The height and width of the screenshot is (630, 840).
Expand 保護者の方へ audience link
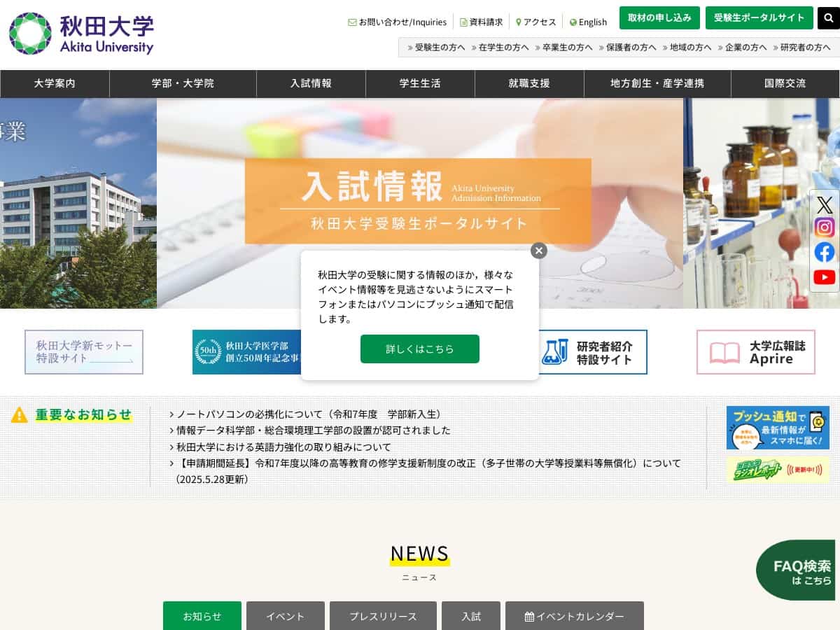pos(627,48)
